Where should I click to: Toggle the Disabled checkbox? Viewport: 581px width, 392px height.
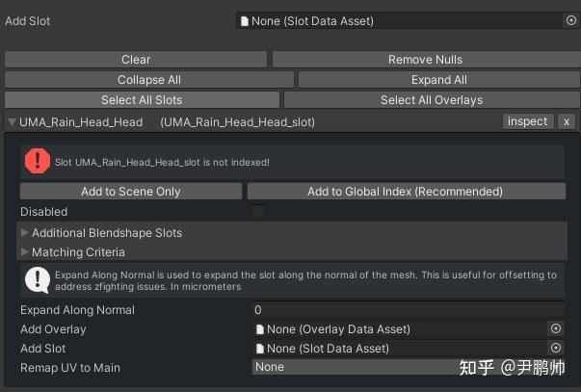click(x=258, y=211)
